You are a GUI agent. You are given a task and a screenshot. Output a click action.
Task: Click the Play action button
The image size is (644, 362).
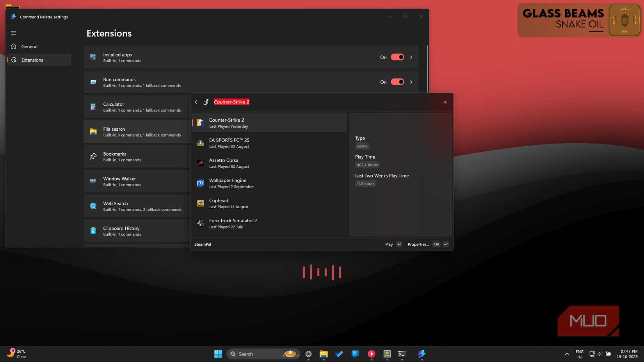coord(389,244)
